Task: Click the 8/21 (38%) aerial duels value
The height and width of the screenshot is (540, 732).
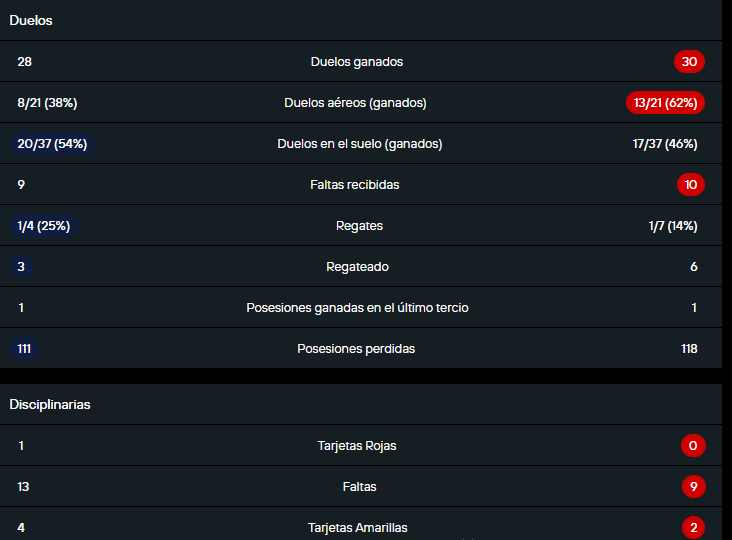Action: pyautogui.click(x=47, y=103)
